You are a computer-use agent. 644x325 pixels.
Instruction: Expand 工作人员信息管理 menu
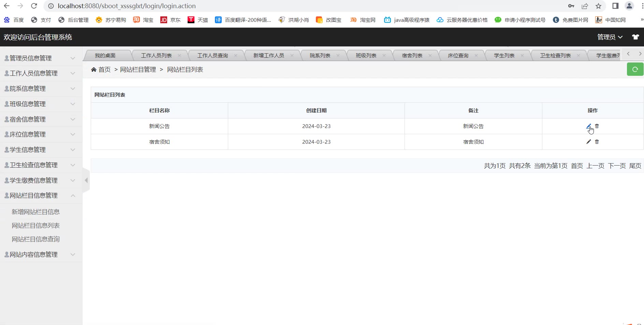coord(41,73)
